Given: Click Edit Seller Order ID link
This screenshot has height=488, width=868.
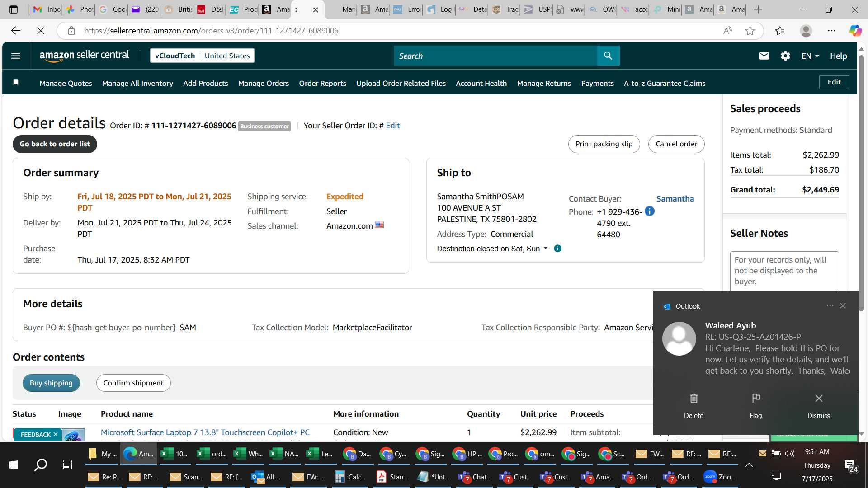Looking at the screenshot, I should coord(392,126).
